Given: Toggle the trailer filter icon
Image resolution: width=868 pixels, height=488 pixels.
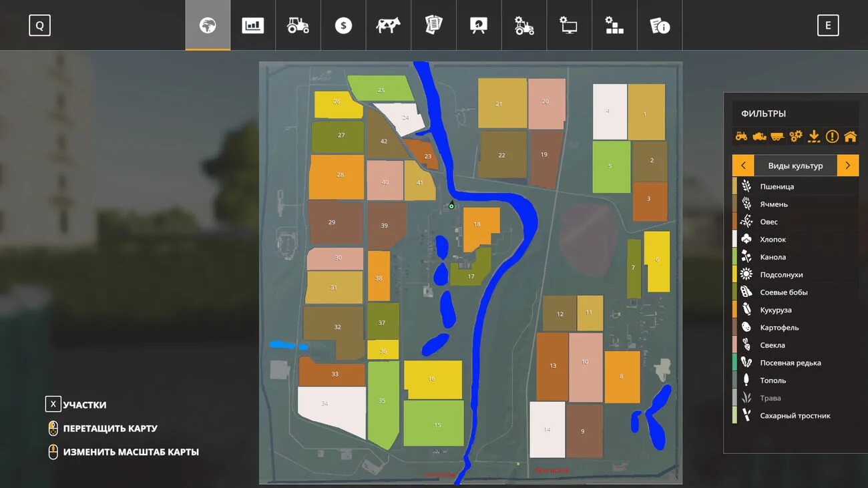Looking at the screenshot, I should (x=777, y=136).
